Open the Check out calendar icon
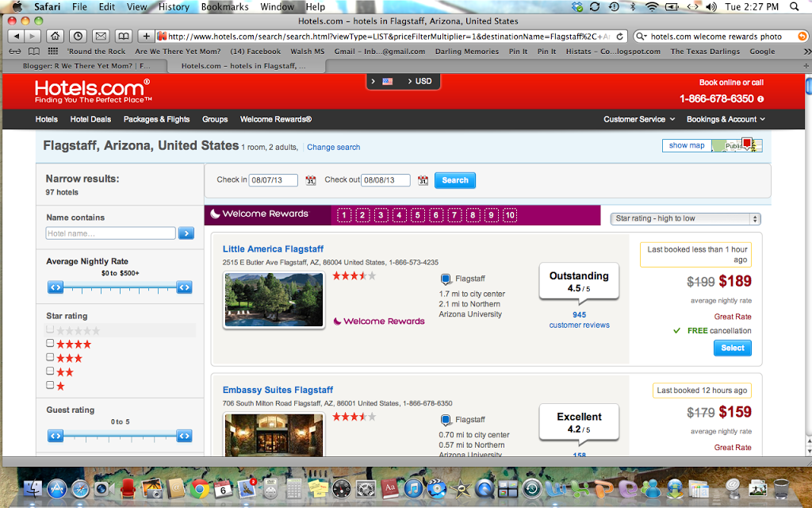 tap(423, 180)
